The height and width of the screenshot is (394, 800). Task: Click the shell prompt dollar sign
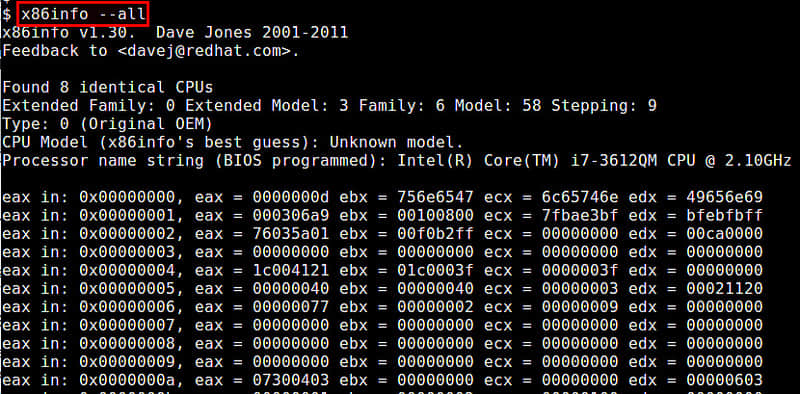tap(6, 14)
